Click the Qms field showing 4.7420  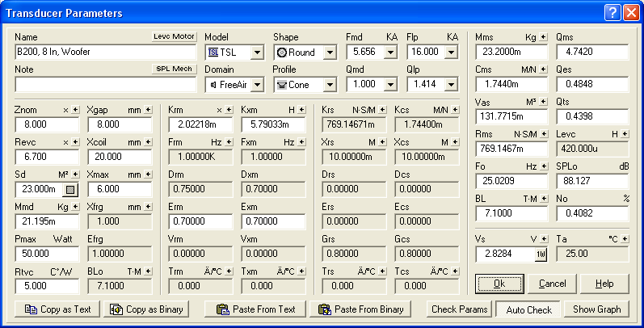[592, 53]
